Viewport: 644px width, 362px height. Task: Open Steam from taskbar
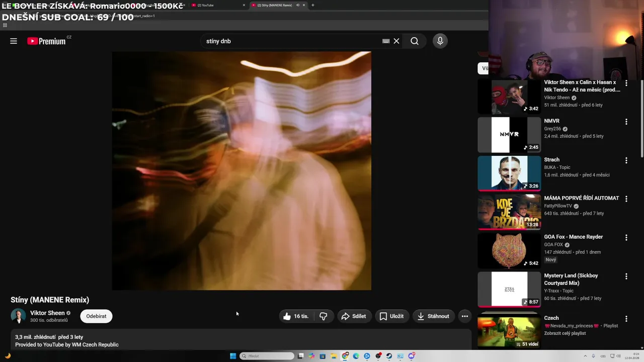pyautogui.click(x=389, y=356)
